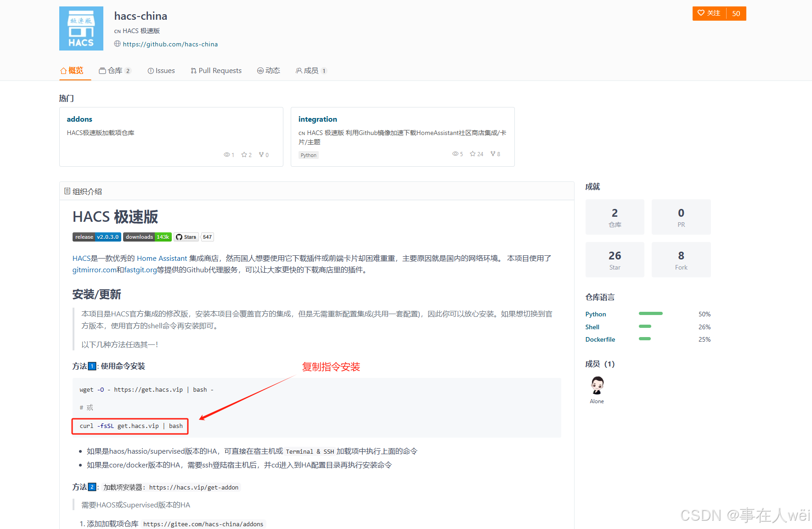Screen dimensions: 812x529
Task: Click the https://hacs.vip/get-addon code text
Action: 194,487
